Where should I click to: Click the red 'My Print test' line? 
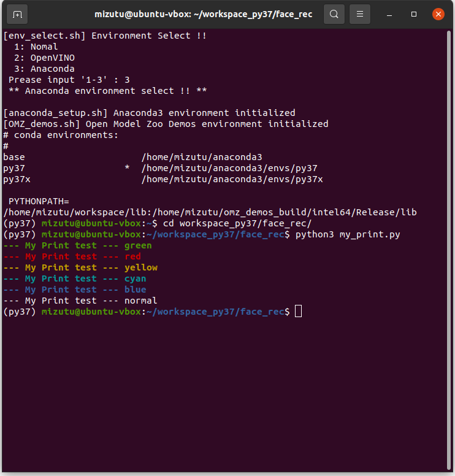(72, 256)
